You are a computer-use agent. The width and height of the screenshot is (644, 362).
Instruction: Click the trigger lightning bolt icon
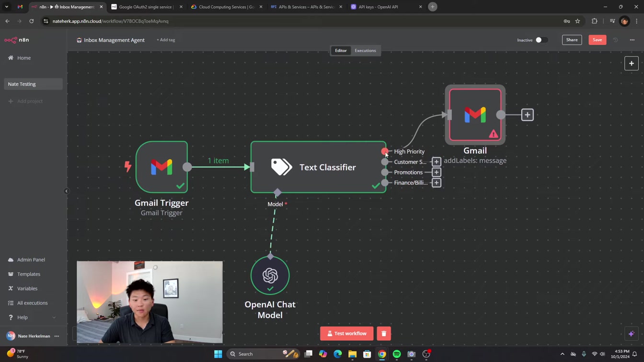pyautogui.click(x=128, y=167)
